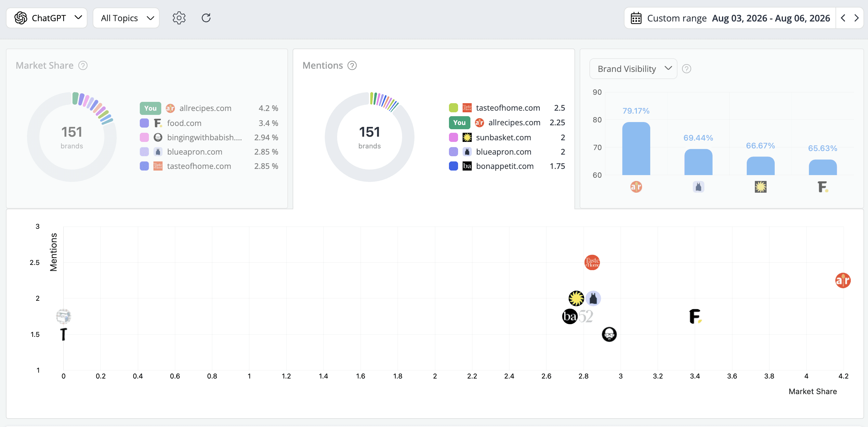
Task: Select the Mentions panel title
Action: tap(322, 65)
